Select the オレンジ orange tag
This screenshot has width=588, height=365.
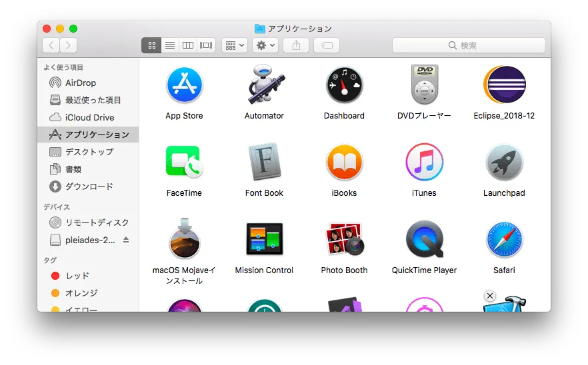coord(88,293)
